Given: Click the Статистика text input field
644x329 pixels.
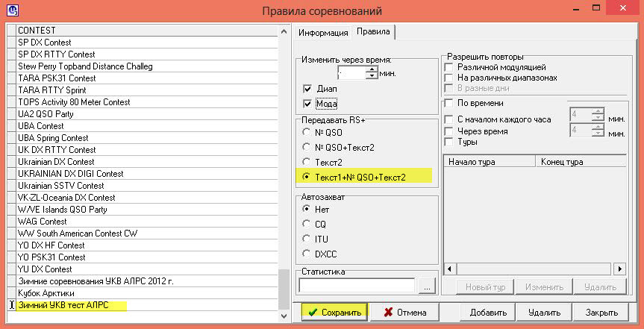Looking at the screenshot, I should [356, 286].
